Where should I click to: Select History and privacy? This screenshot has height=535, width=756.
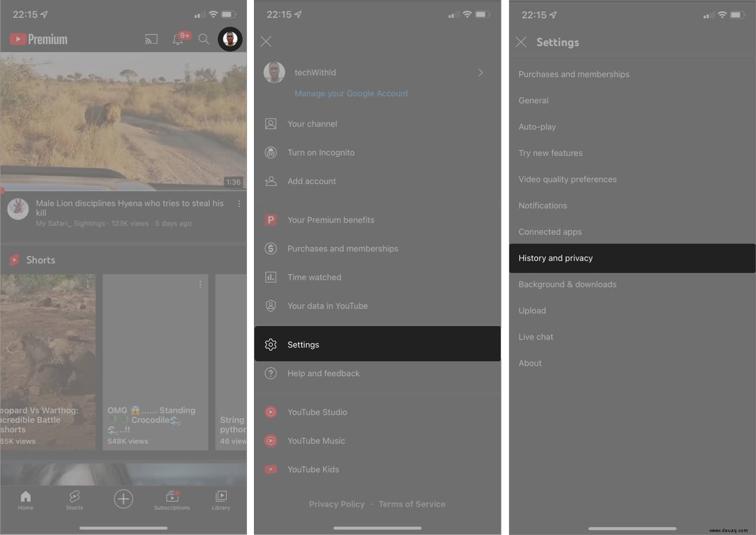point(632,258)
